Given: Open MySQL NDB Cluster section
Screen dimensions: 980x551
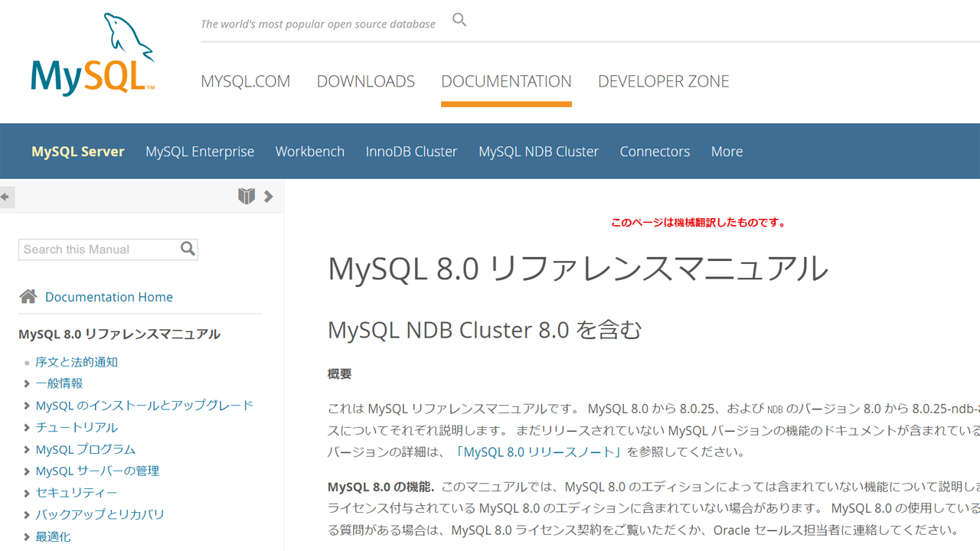Looking at the screenshot, I should pyautogui.click(x=538, y=152).
